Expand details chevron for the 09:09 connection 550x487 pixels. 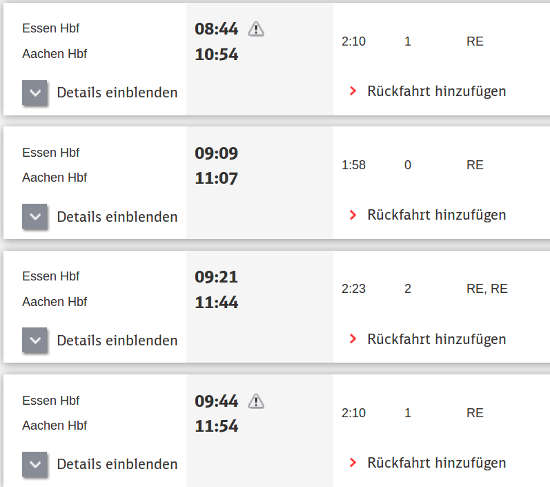[35, 217]
